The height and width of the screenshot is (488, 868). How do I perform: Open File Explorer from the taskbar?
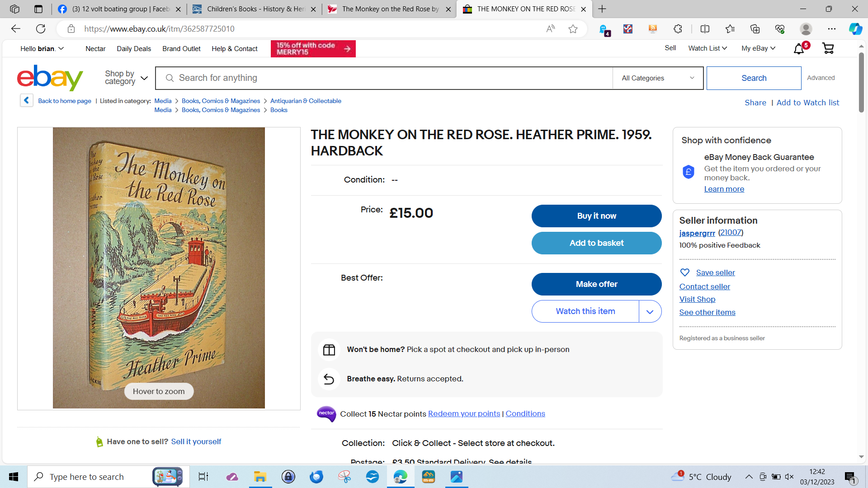coord(260,477)
